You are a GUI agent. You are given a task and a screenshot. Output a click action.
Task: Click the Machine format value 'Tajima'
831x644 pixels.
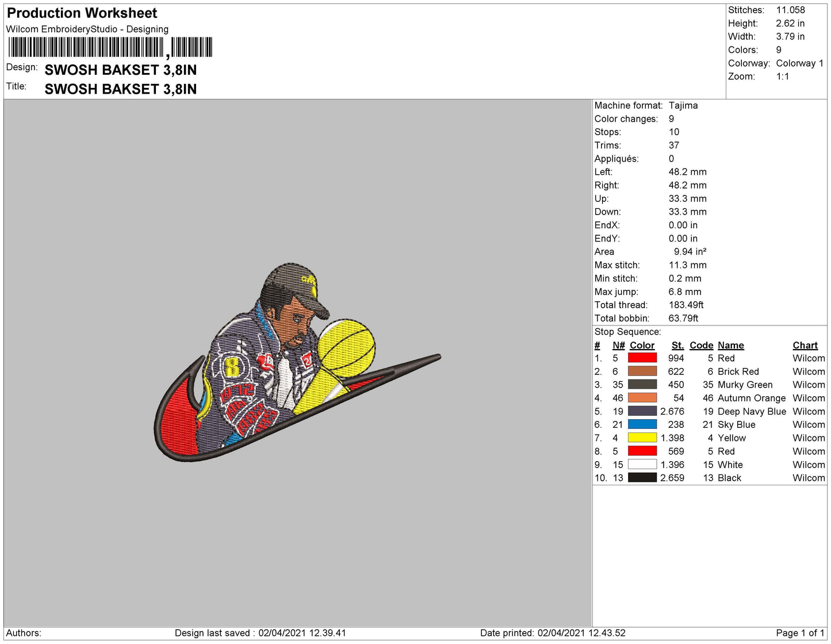[683, 105]
